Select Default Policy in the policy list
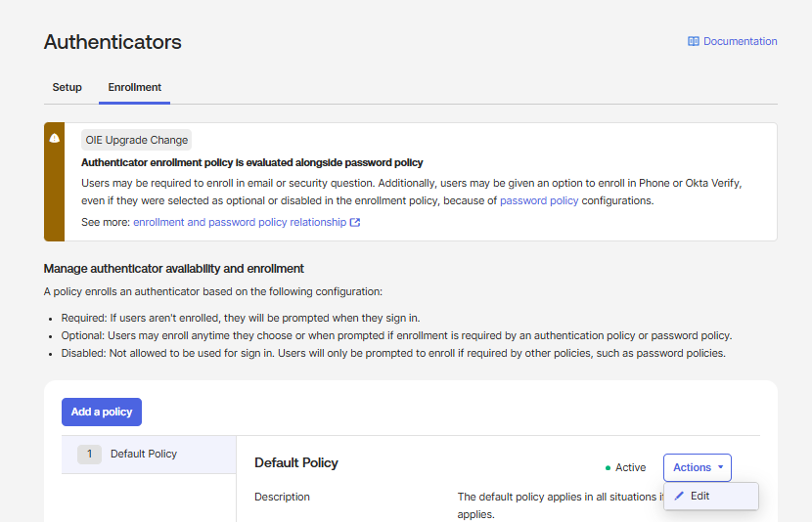This screenshot has width=812, height=522. (x=144, y=454)
